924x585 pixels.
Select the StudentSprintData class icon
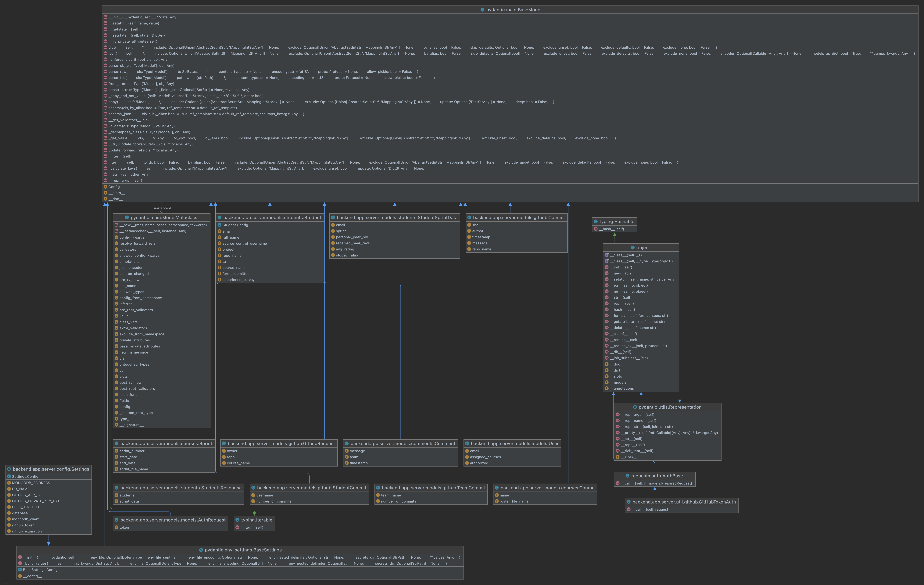point(333,218)
